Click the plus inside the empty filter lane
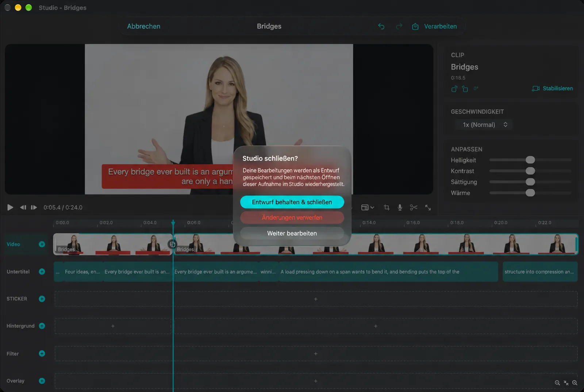Viewport: 584px width, 392px height. [316, 354]
